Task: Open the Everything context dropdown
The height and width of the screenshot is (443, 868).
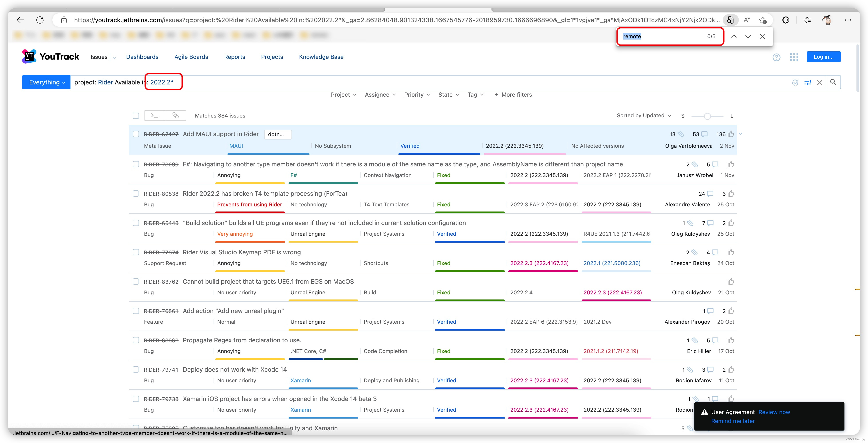Action: pos(46,82)
